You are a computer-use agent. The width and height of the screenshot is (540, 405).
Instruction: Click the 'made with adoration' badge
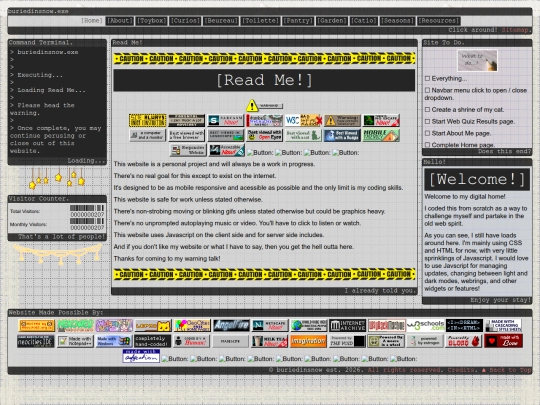141,356
